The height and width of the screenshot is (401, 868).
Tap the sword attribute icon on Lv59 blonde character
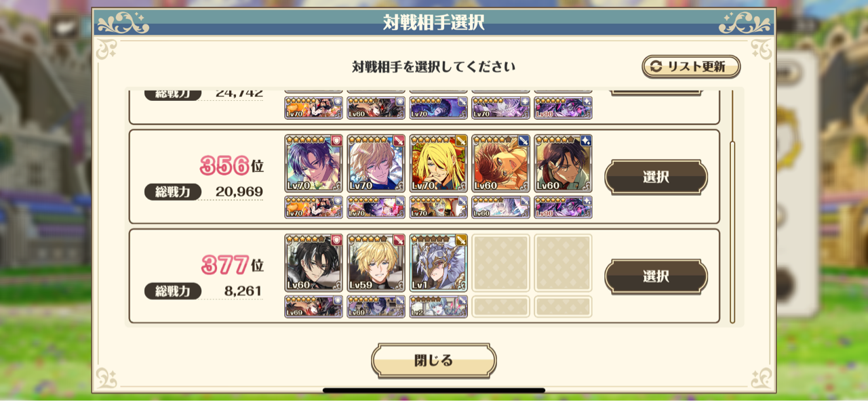(399, 240)
